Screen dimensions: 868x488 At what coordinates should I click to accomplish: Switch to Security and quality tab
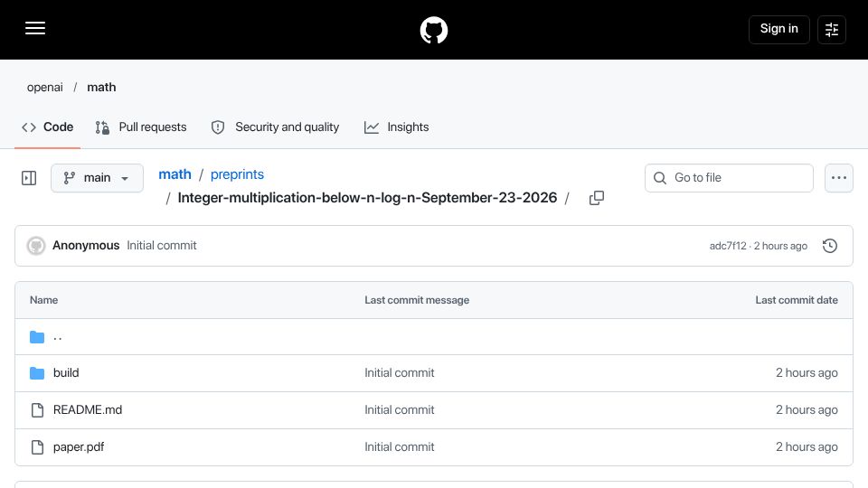275,127
